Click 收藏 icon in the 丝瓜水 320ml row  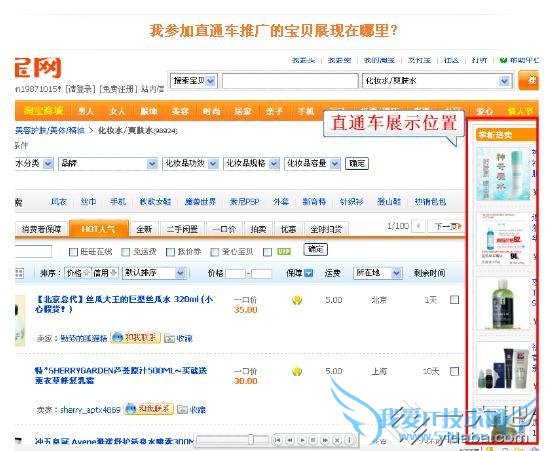click(x=169, y=338)
